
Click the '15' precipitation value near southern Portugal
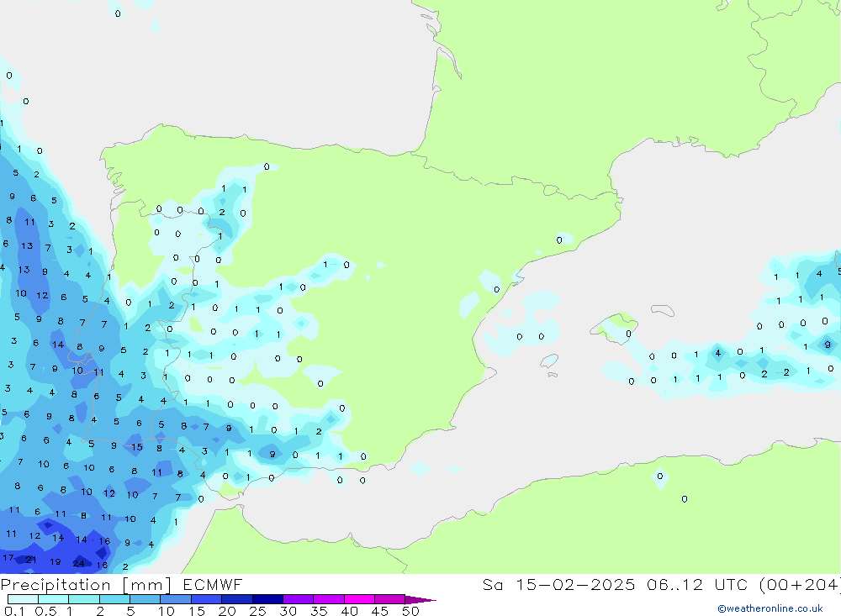(x=137, y=446)
